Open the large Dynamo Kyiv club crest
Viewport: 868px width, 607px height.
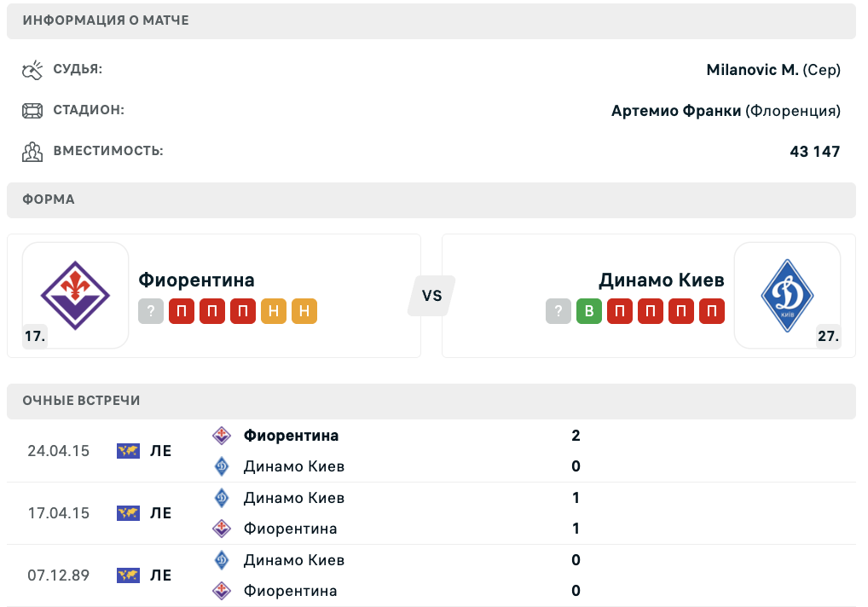coord(787,295)
